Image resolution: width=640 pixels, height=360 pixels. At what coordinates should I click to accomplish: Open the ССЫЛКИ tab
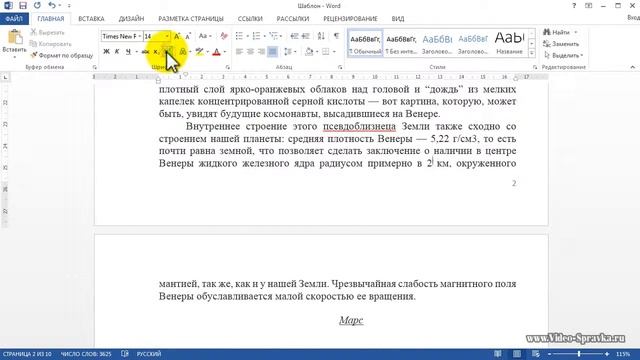coord(250,19)
